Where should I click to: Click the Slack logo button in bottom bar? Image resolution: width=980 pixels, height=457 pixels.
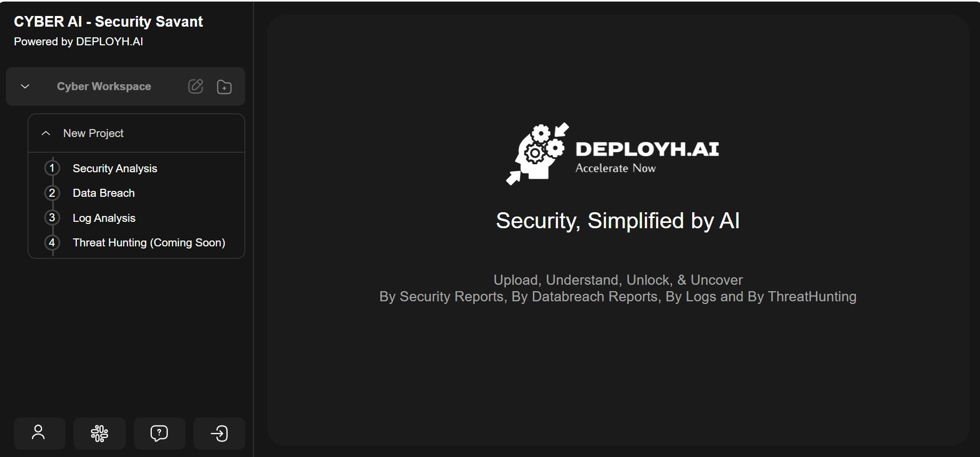(100, 433)
